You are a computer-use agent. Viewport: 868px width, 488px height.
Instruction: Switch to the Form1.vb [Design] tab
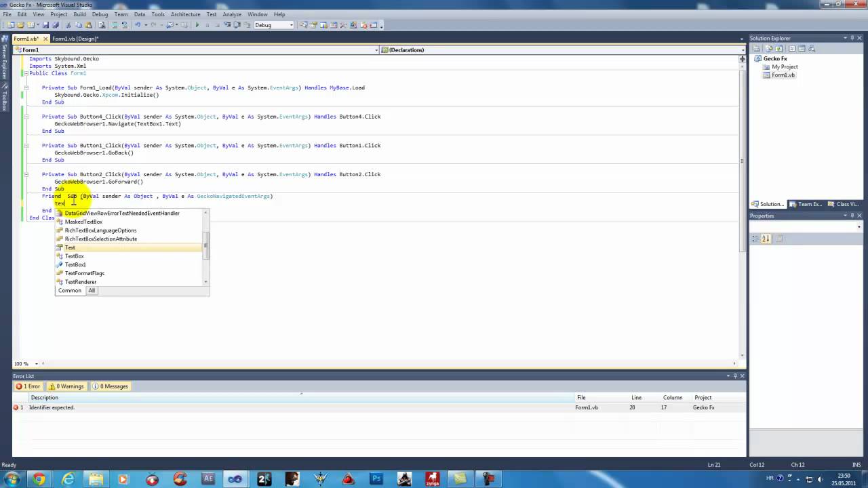tap(75, 39)
